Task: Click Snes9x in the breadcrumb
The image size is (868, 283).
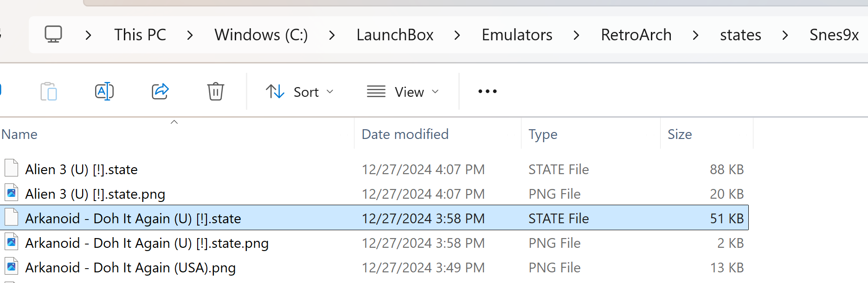Action: [x=834, y=35]
